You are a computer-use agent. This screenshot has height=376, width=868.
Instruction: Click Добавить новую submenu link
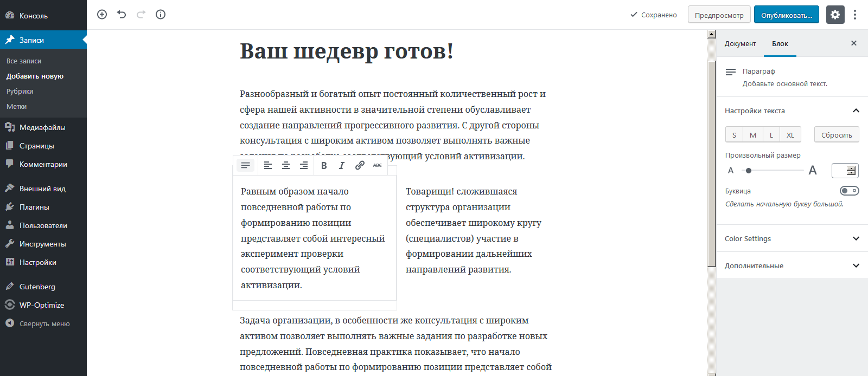click(35, 76)
